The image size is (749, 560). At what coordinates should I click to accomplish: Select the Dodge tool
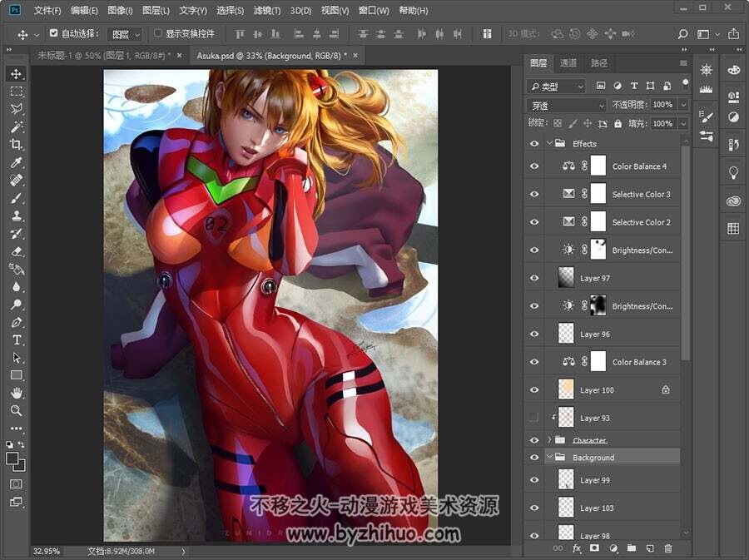17,305
